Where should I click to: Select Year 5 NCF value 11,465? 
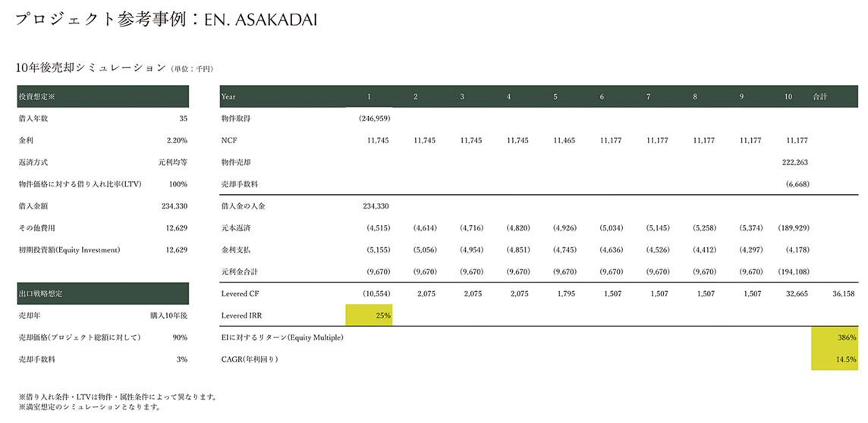565,141
